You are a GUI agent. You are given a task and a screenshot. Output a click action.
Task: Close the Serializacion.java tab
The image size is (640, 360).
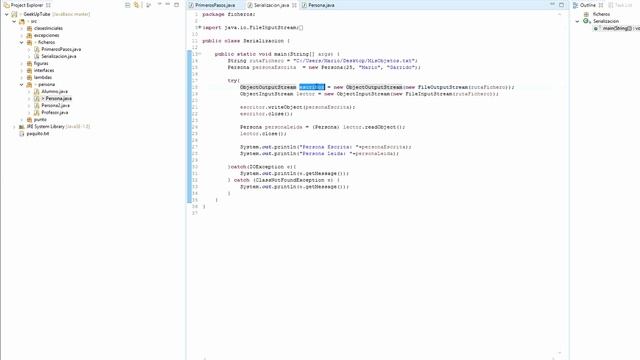click(294, 5)
